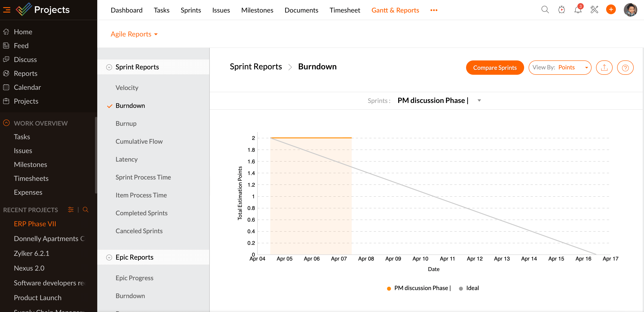Viewport: 644px width, 312px height.
Task: Open the help question mark icon
Action: coord(625,68)
